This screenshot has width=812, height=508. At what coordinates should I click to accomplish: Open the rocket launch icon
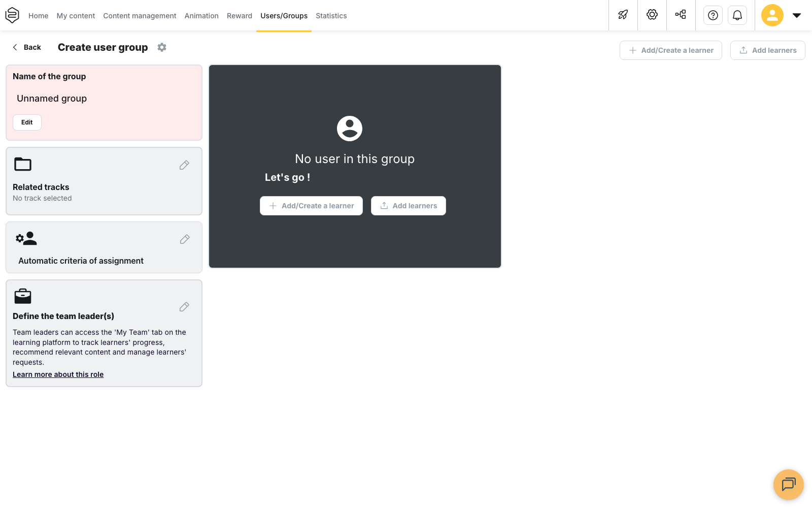pos(623,15)
